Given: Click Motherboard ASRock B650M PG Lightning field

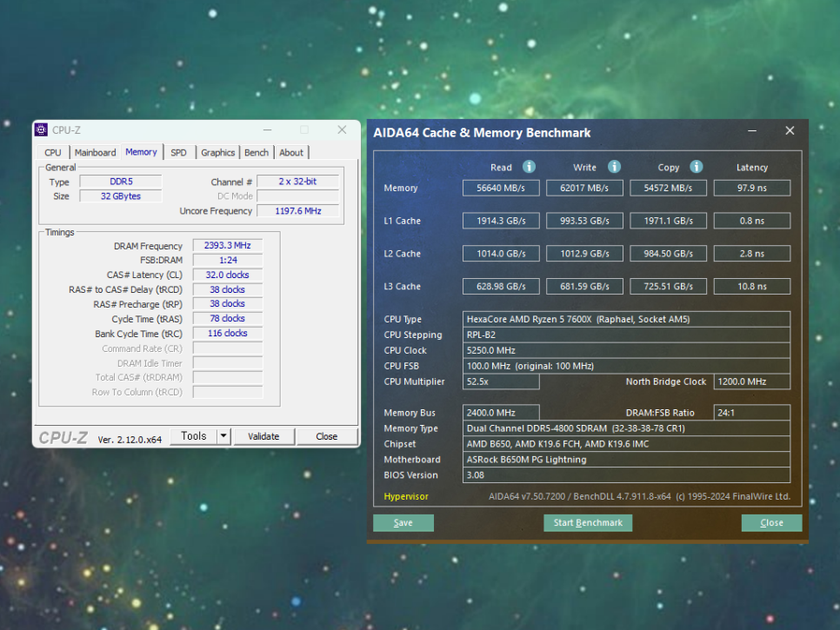Looking at the screenshot, I should 626,460.
